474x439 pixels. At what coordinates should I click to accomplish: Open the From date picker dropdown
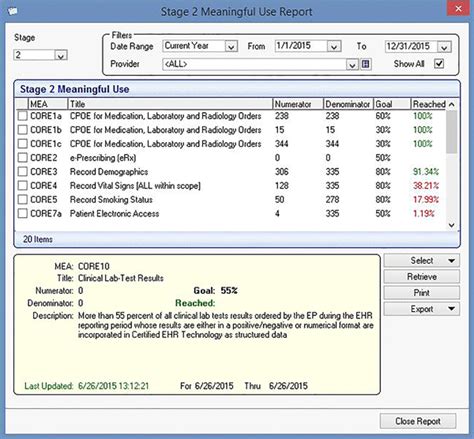pyautogui.click(x=334, y=47)
